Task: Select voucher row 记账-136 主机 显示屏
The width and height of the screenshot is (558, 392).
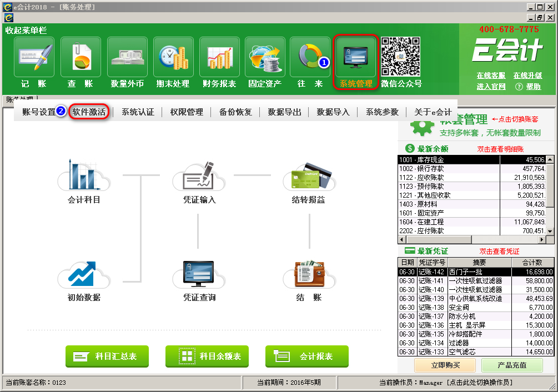Action: click(x=476, y=325)
